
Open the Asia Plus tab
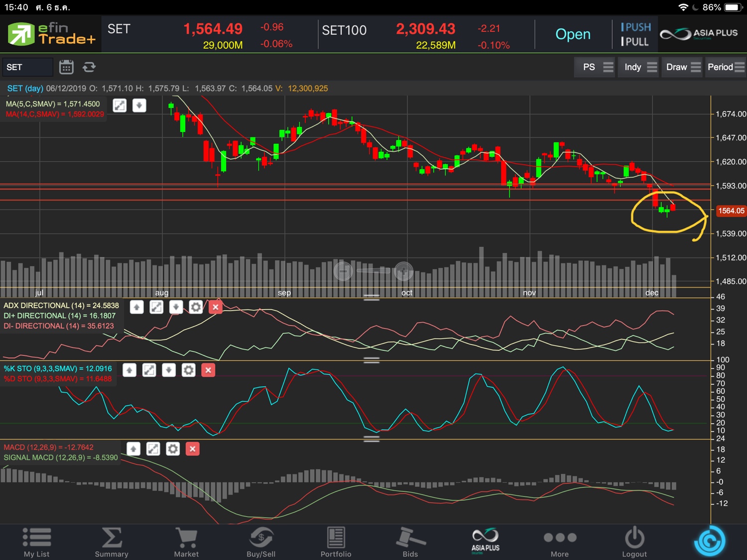(486, 541)
